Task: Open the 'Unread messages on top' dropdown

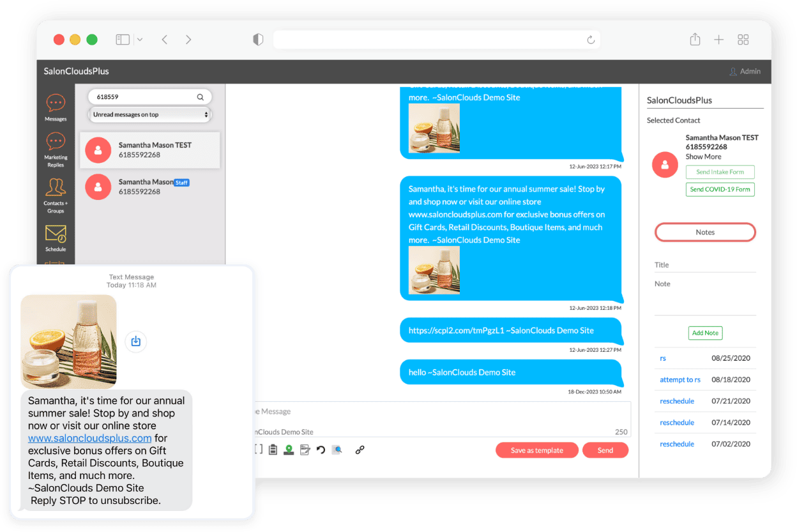Action: 150,115
